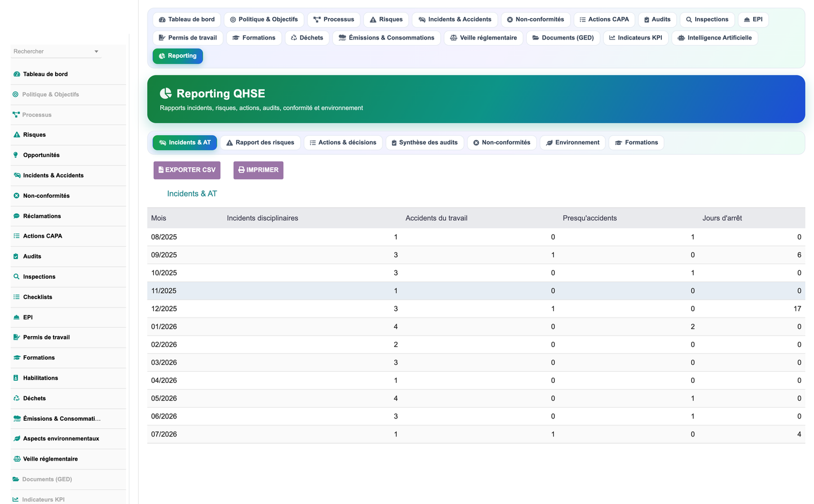Click the Opportunités lightbulb icon in sidebar

[x=16, y=155]
